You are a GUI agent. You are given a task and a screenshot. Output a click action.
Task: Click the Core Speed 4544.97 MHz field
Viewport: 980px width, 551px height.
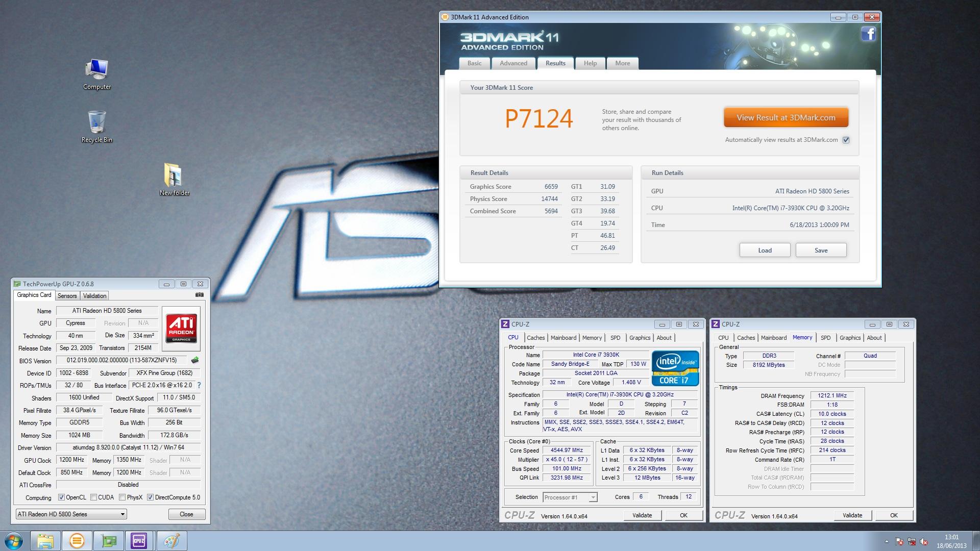[x=566, y=450]
